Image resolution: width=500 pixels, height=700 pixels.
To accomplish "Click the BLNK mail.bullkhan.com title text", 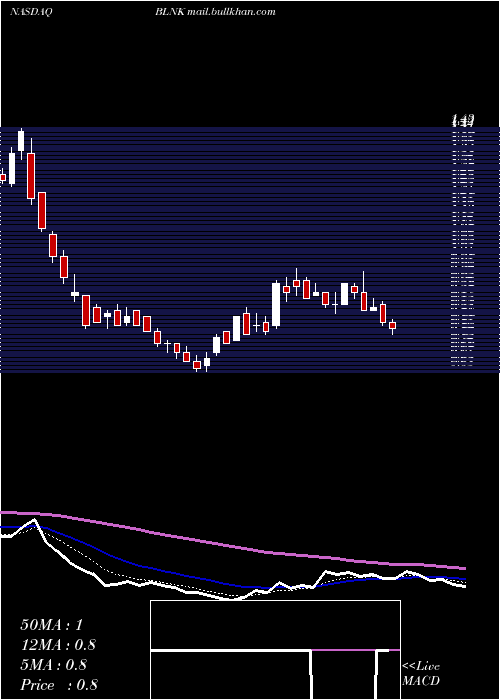I will pyautogui.click(x=215, y=12).
